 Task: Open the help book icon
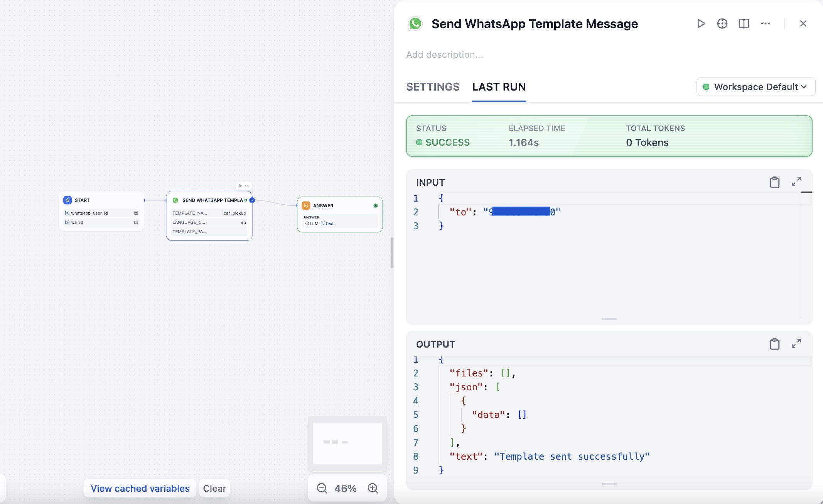[x=744, y=24]
